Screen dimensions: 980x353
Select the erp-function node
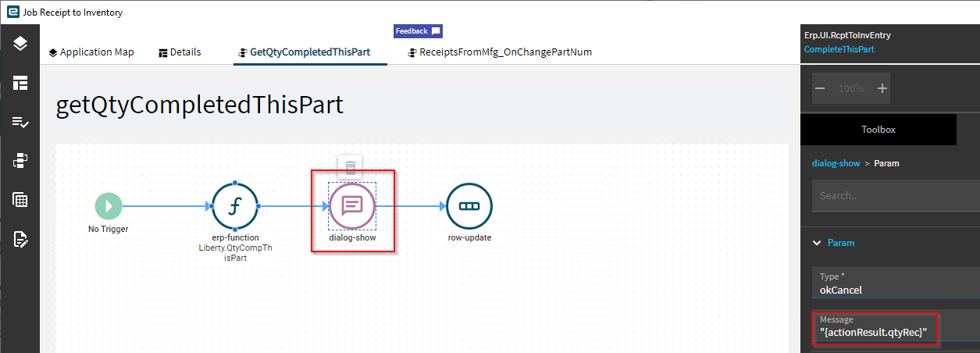click(234, 206)
